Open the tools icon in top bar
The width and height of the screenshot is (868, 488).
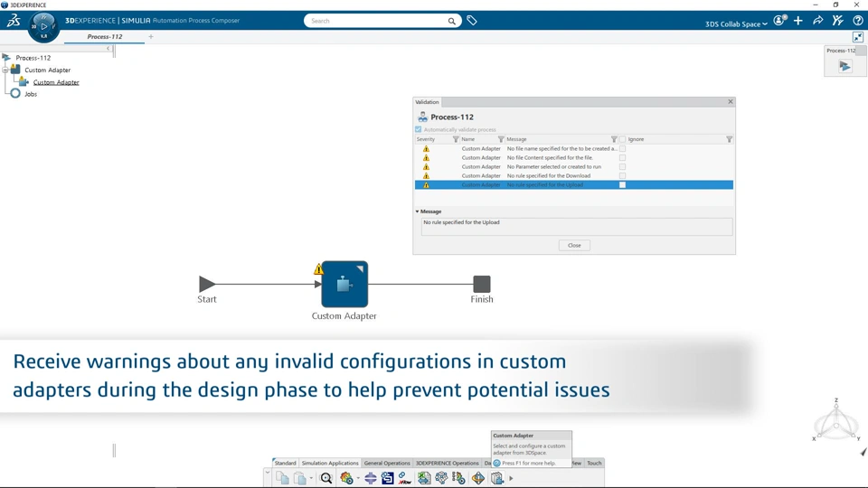coord(837,21)
